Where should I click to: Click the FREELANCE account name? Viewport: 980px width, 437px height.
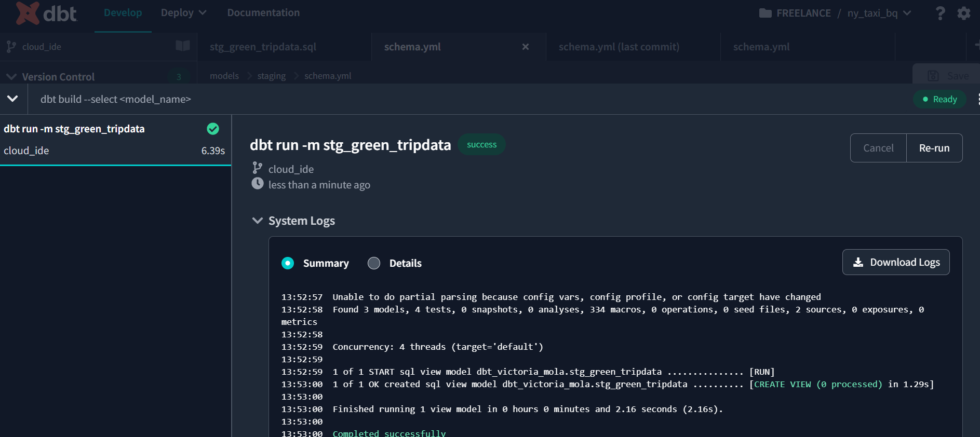coord(803,13)
